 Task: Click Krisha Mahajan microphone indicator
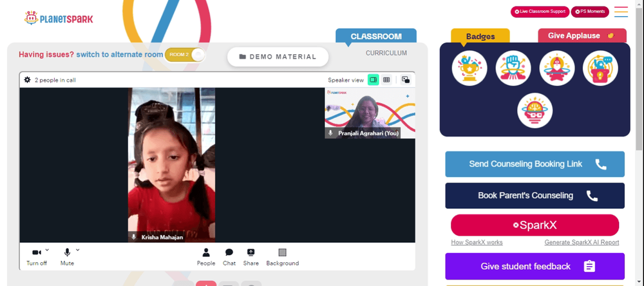click(x=133, y=237)
